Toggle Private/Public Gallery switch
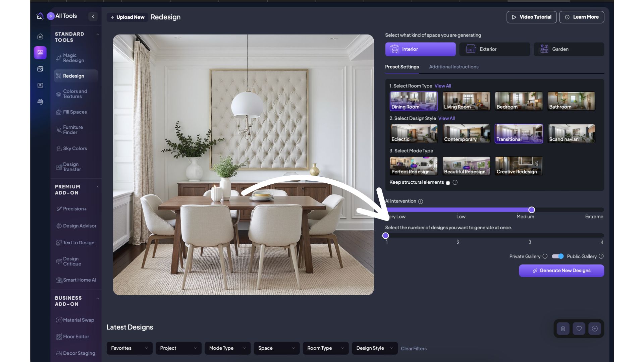The height and width of the screenshot is (362, 644). point(558,256)
